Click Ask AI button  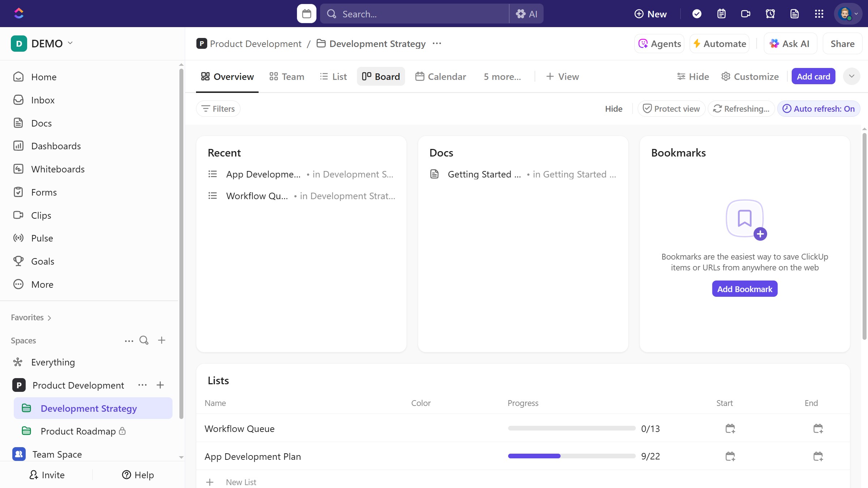[790, 44]
